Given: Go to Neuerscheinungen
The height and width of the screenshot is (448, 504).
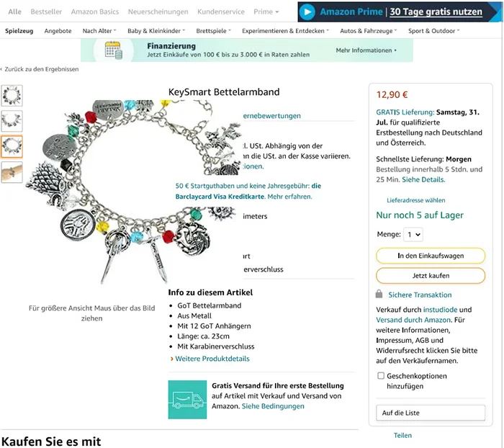Looking at the screenshot, I should [158, 12].
